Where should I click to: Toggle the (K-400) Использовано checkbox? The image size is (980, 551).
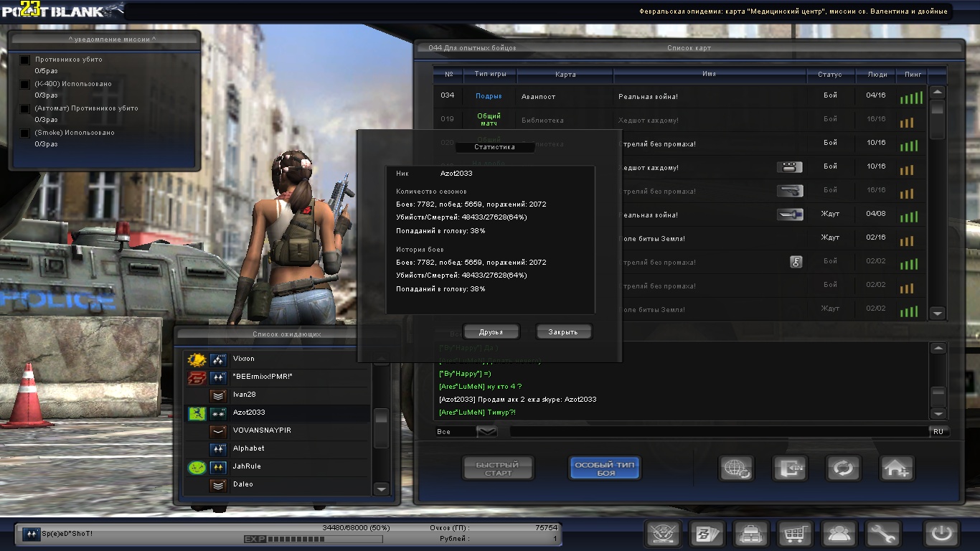pyautogui.click(x=25, y=85)
